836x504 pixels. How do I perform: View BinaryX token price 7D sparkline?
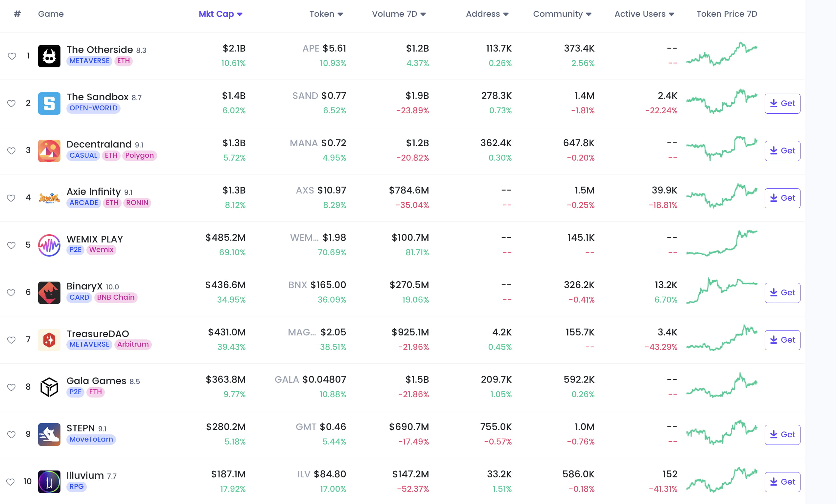tap(722, 291)
